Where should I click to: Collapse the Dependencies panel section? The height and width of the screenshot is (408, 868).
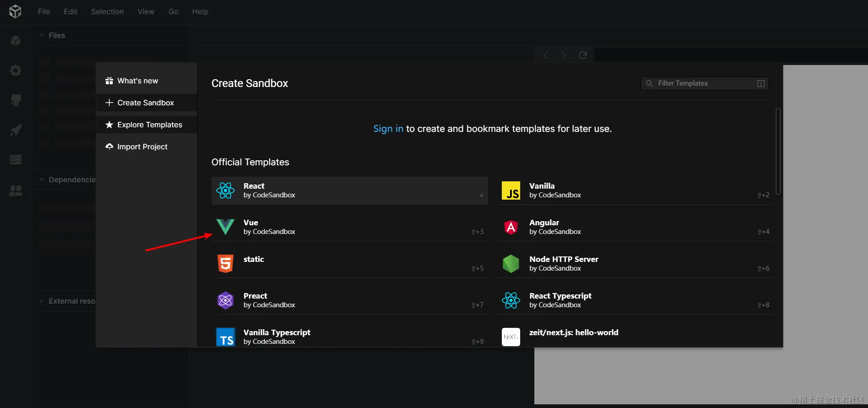tap(42, 180)
